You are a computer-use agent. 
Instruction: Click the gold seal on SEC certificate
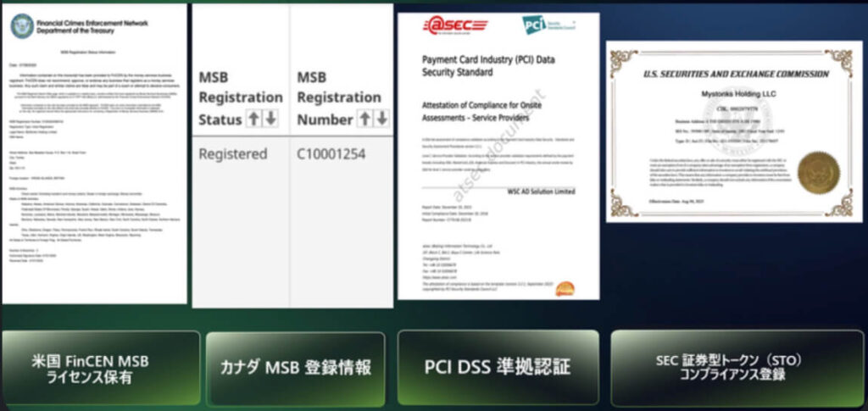(818, 173)
